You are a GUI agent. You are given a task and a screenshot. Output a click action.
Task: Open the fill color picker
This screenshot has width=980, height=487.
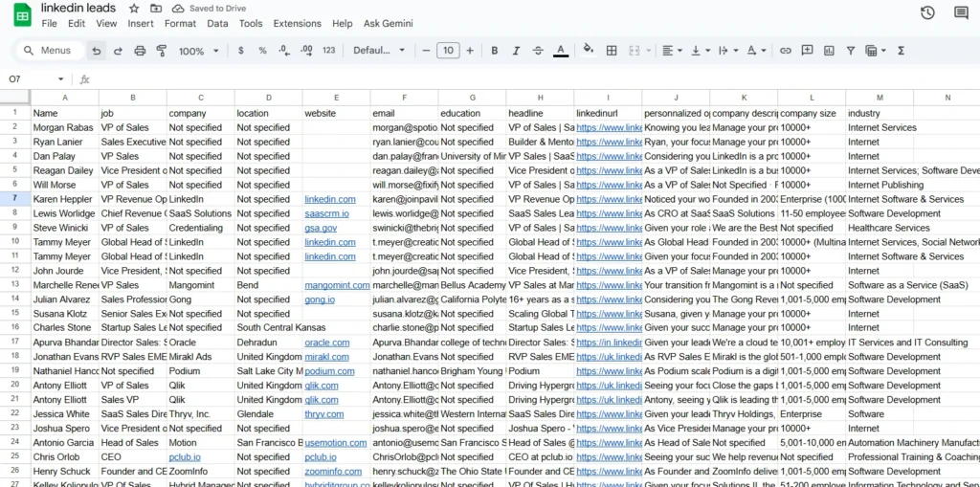589,50
